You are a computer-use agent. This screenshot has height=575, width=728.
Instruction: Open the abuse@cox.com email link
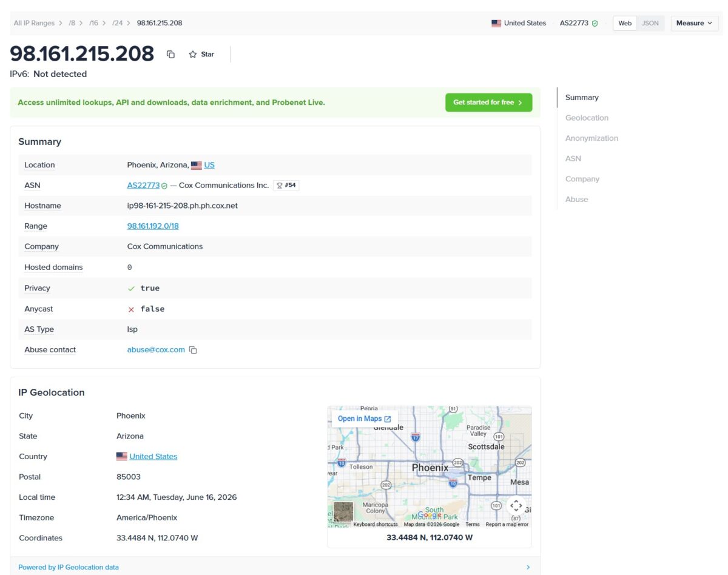156,350
